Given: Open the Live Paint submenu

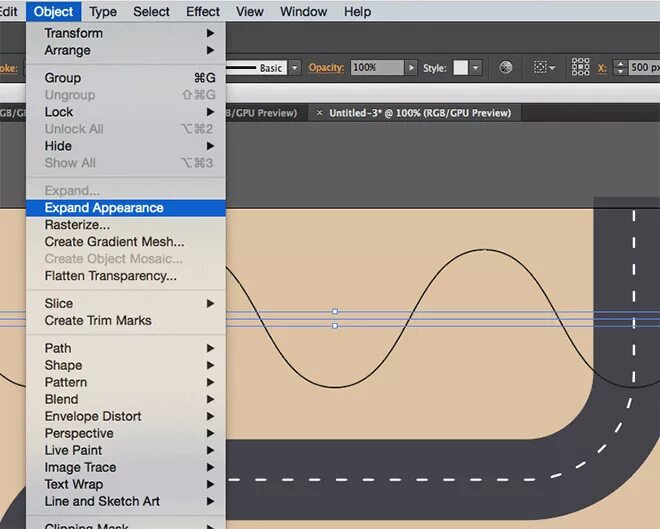Looking at the screenshot, I should [126, 450].
